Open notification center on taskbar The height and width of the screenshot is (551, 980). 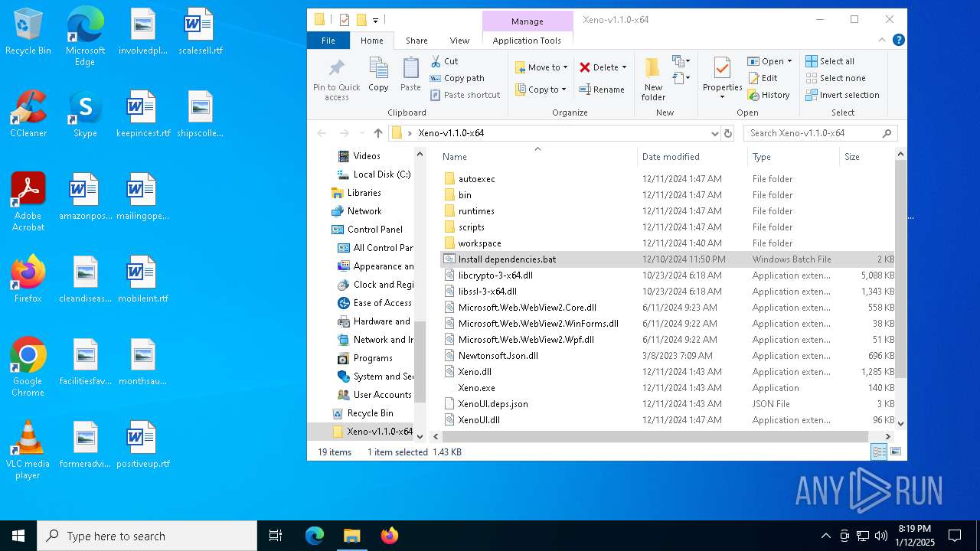point(955,536)
